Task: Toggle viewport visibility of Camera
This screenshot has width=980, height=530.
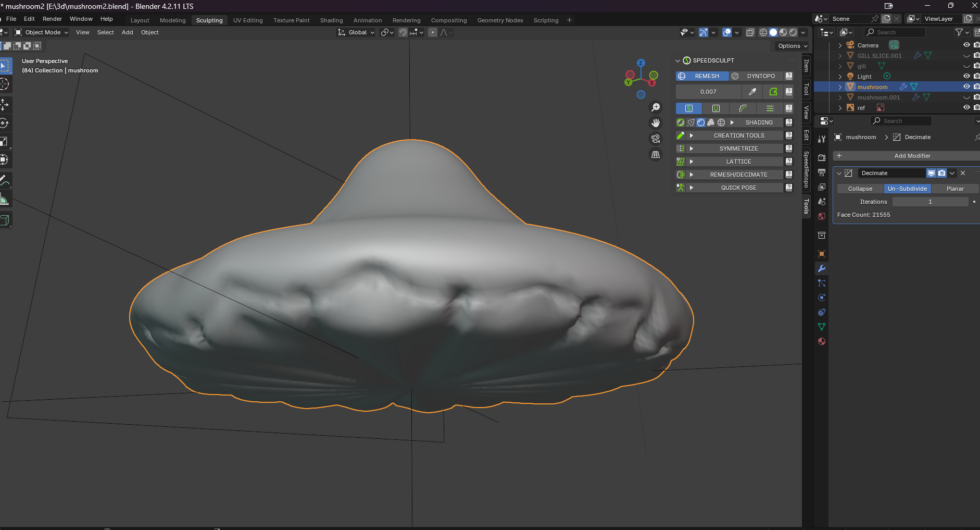Action: (x=966, y=45)
